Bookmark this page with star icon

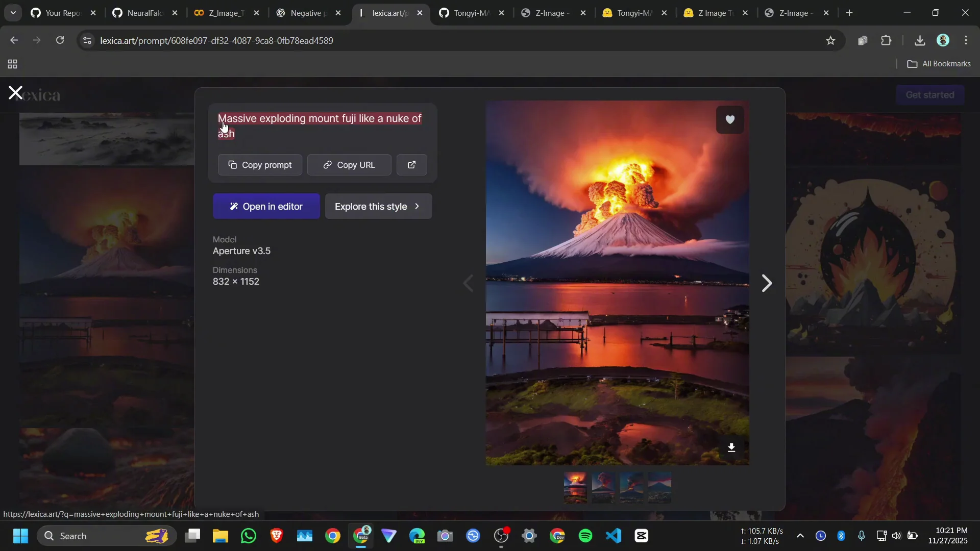(830, 40)
